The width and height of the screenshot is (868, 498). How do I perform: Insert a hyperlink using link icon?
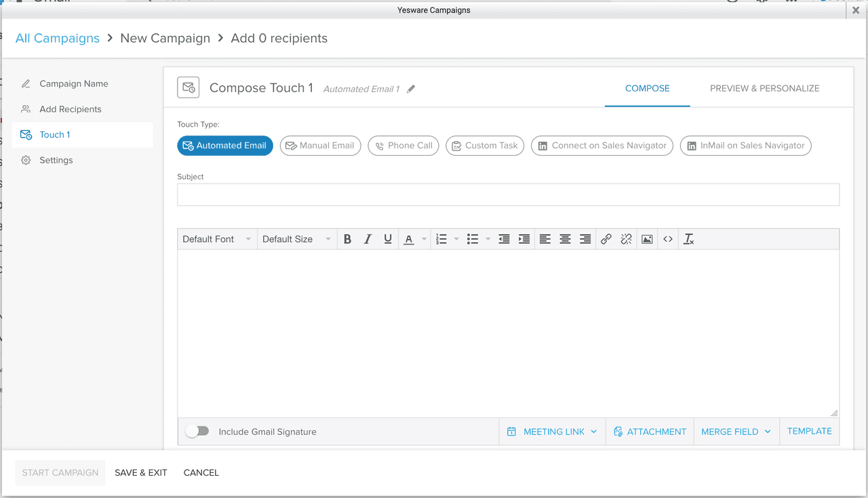(x=606, y=239)
